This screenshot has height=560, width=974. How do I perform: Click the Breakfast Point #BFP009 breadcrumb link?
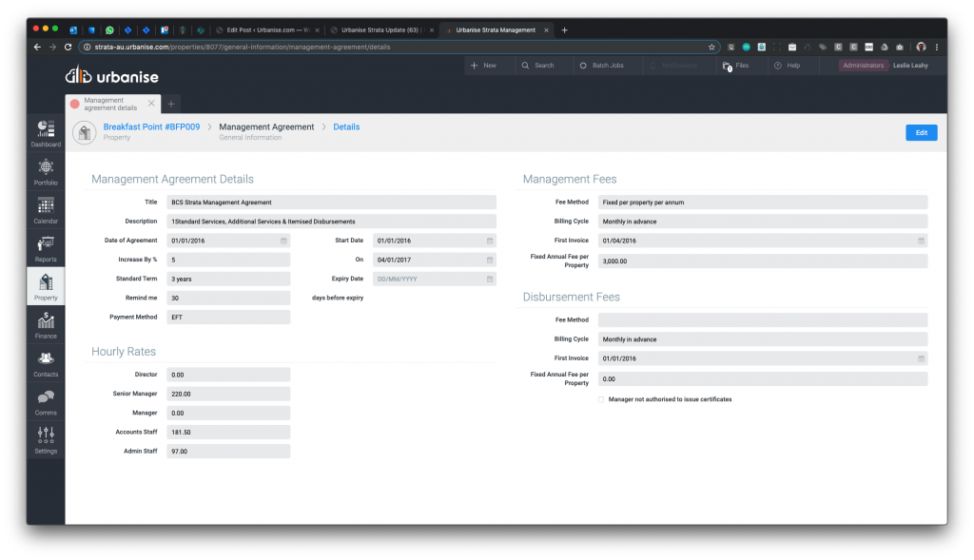[151, 126]
